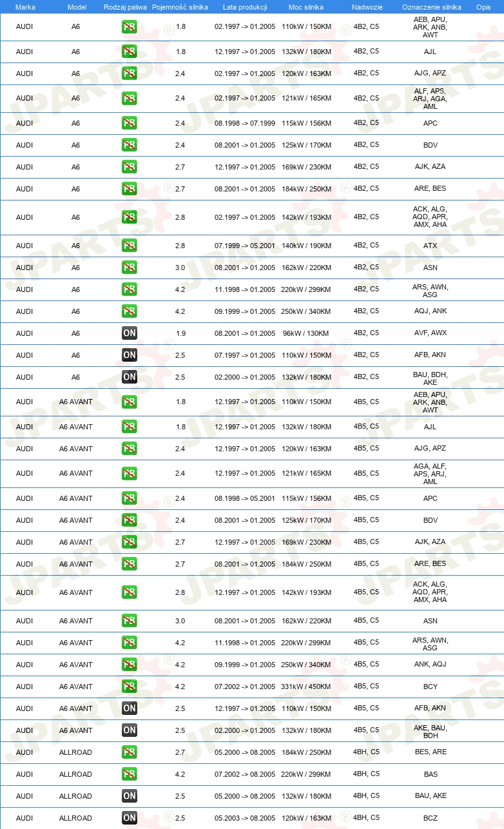Select petrol icon in A6 AVANT 2.4 120kW row

click(x=130, y=449)
